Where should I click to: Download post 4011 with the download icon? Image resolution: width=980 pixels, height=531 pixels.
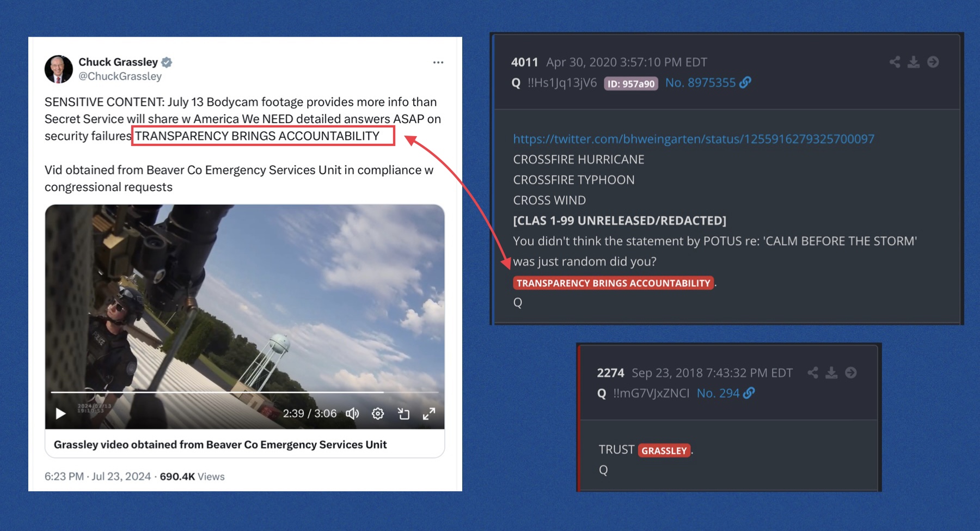(x=914, y=62)
